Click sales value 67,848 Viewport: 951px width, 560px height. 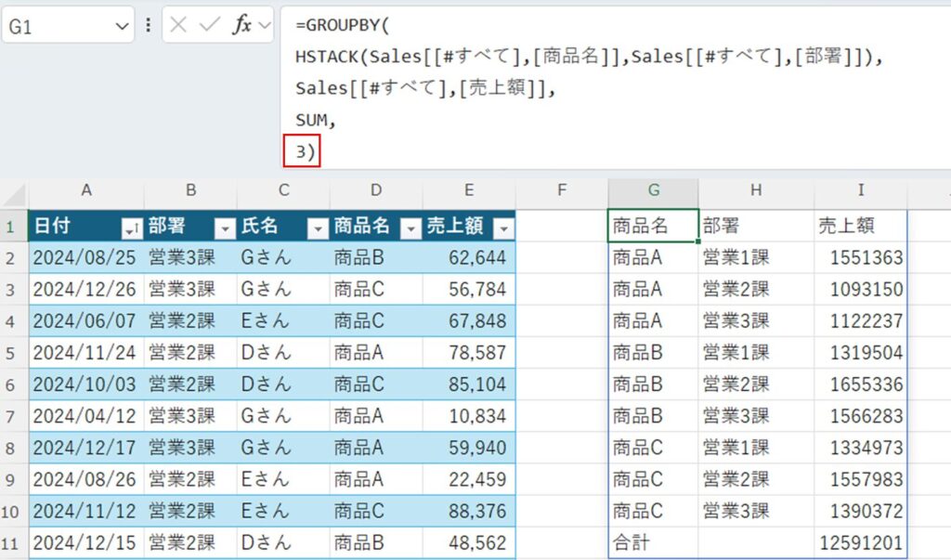[469, 321]
